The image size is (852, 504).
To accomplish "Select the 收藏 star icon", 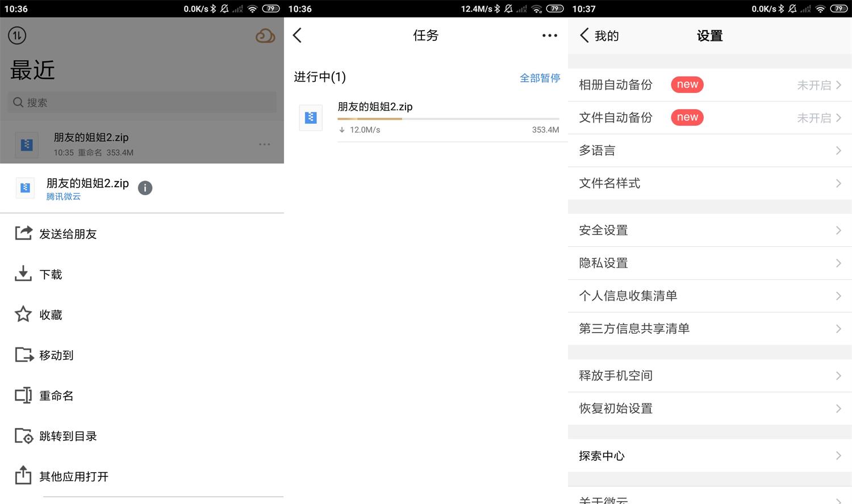I will click(x=23, y=314).
